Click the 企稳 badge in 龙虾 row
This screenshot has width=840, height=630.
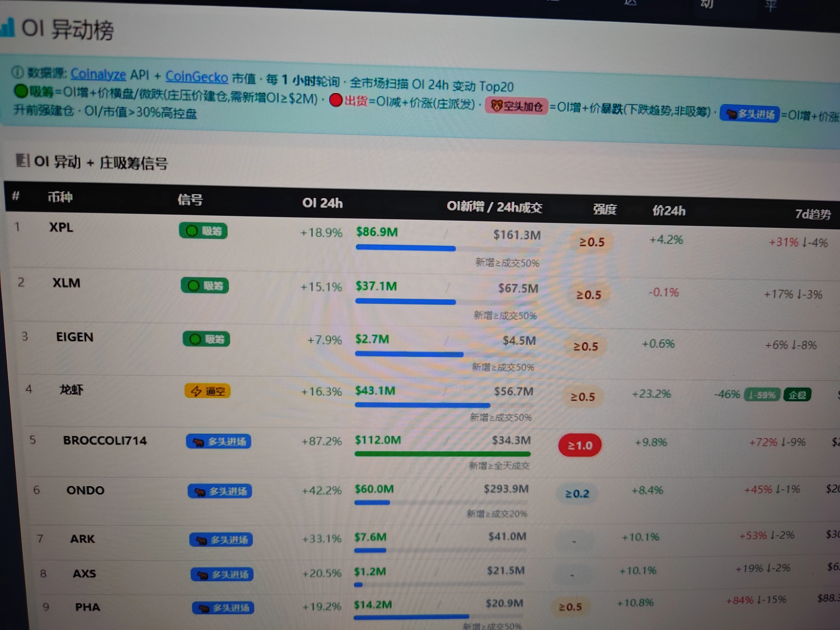pos(797,395)
